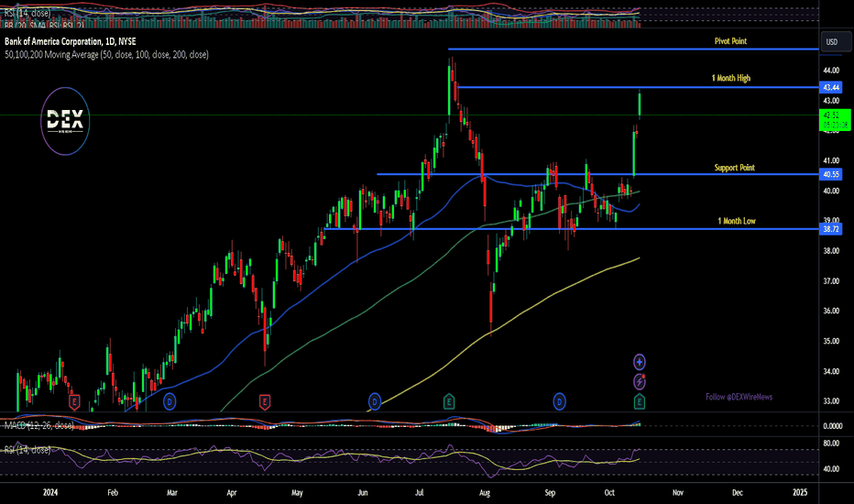Click the RSI 40.00 axis value

831,468
